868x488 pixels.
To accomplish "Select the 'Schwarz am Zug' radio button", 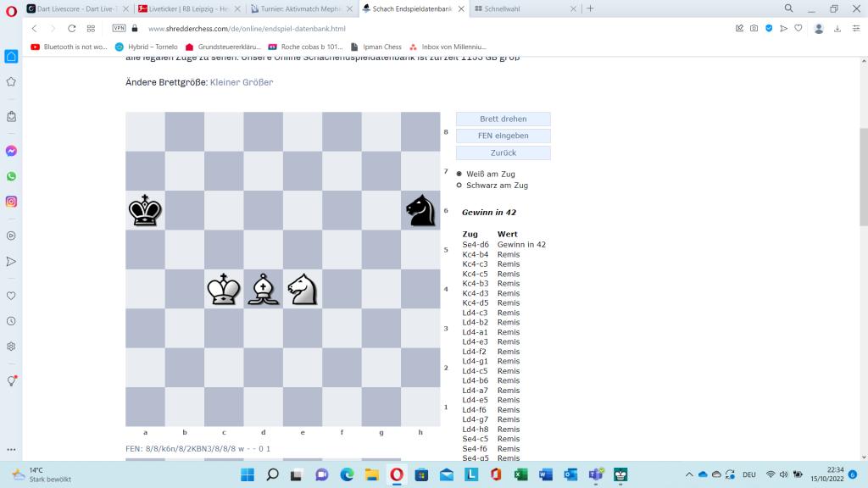I will click(459, 185).
